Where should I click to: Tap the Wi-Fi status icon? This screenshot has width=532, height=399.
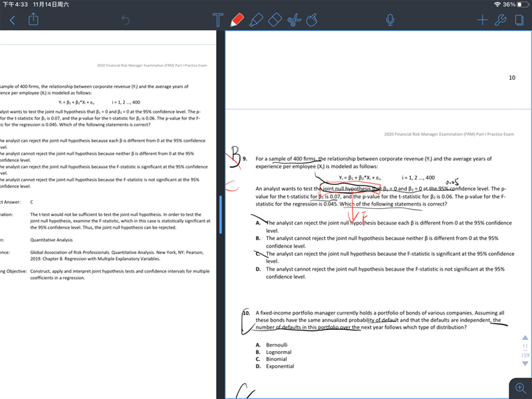point(497,5)
